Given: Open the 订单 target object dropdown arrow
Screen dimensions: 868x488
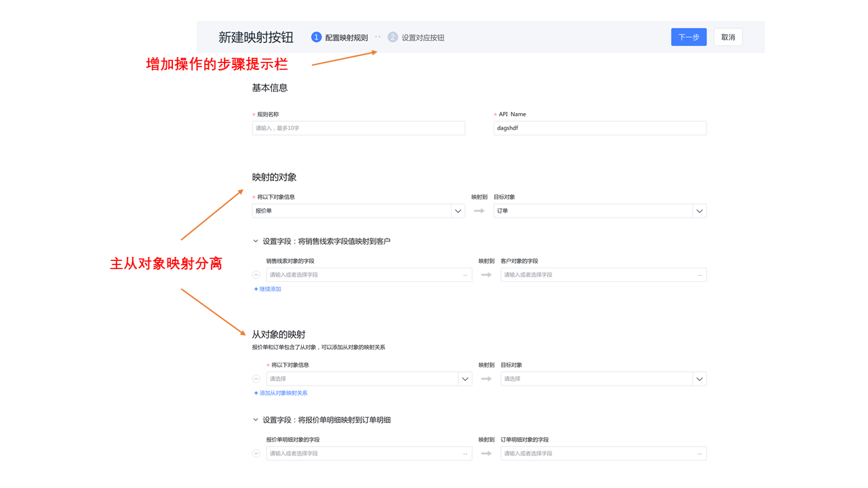Looking at the screenshot, I should (699, 211).
